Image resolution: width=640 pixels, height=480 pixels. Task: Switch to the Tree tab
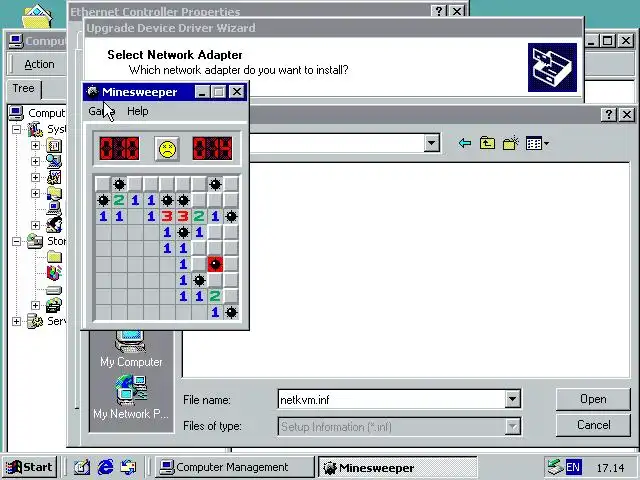click(23, 88)
